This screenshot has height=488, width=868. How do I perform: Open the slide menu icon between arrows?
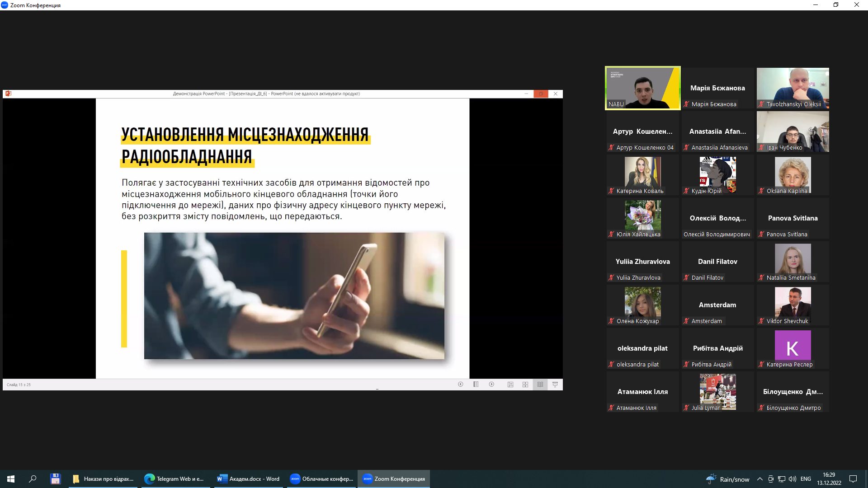[x=476, y=385]
